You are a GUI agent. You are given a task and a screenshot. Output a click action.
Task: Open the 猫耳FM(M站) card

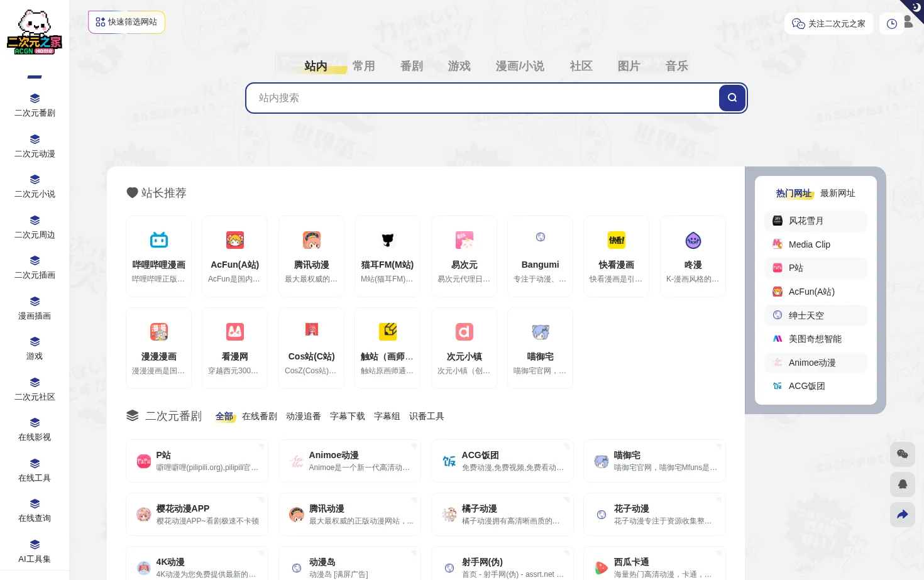[387, 256]
